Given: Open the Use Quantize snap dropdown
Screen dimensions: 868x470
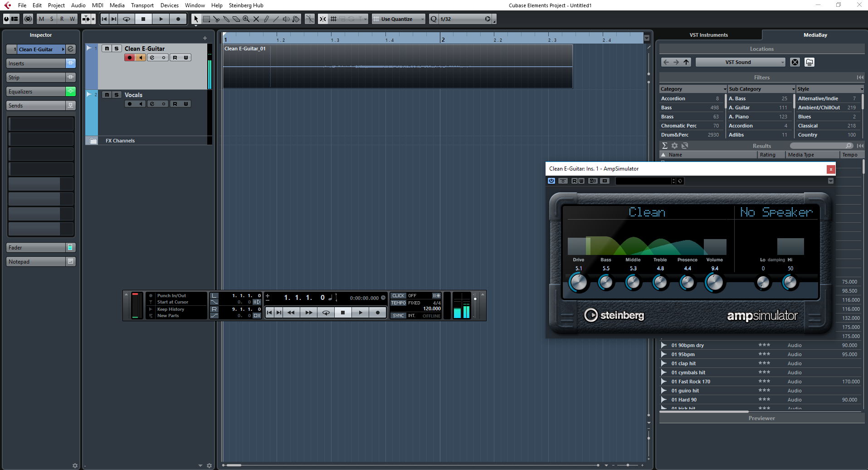Looking at the screenshot, I should 399,19.
